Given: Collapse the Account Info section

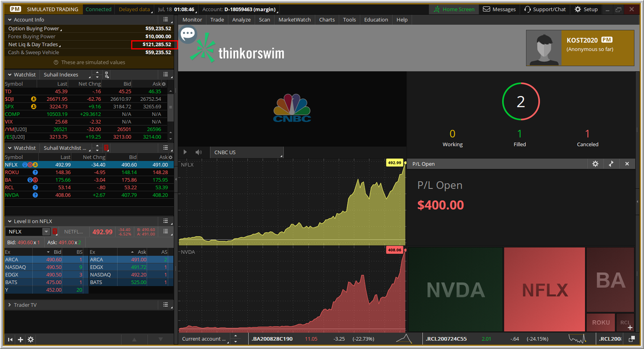Looking at the screenshot, I should 9,20.
